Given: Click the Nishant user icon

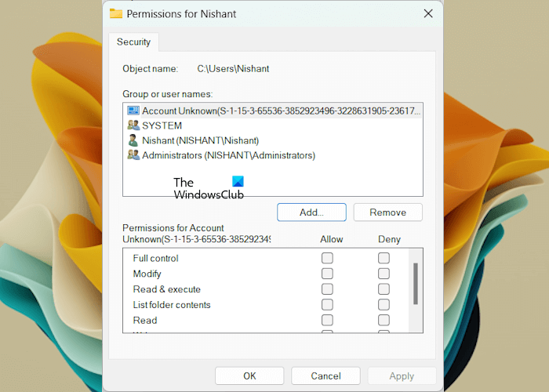Looking at the screenshot, I should click(133, 140).
